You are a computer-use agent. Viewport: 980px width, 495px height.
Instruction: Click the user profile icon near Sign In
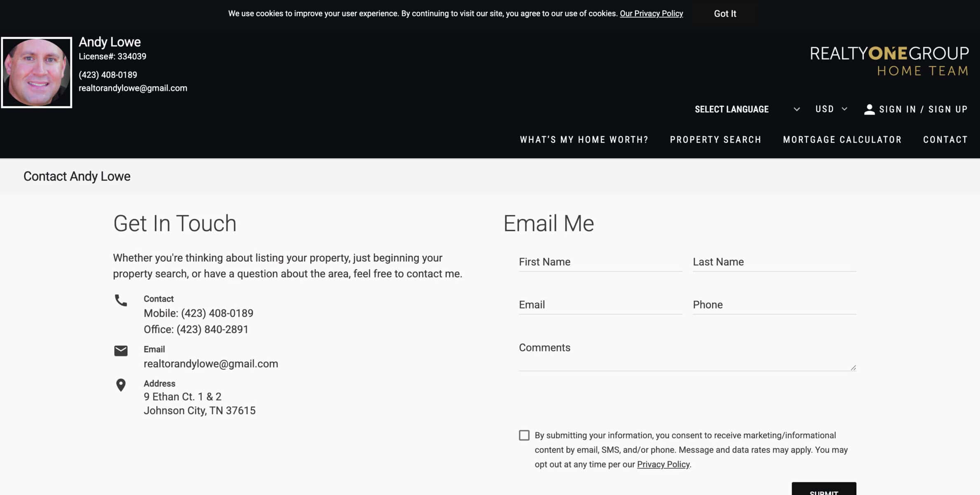pyautogui.click(x=869, y=109)
